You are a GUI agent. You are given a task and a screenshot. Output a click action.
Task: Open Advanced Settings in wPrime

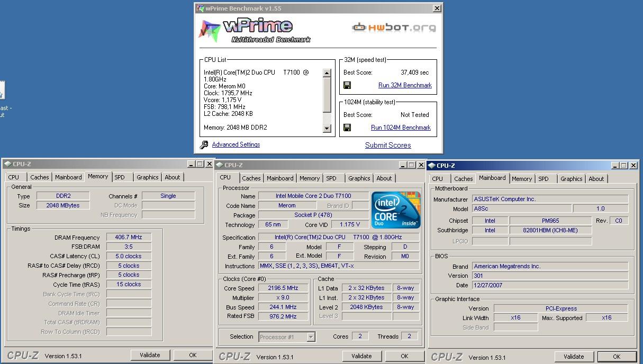(236, 144)
